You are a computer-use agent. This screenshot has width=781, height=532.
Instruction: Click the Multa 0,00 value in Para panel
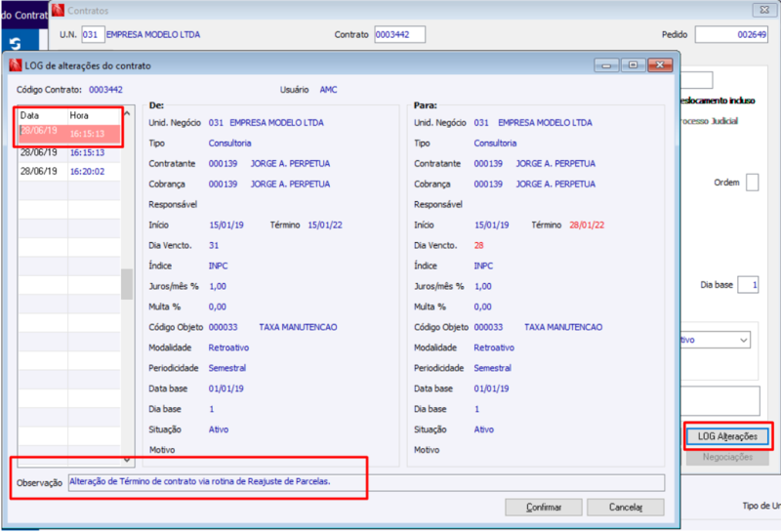pos(482,307)
